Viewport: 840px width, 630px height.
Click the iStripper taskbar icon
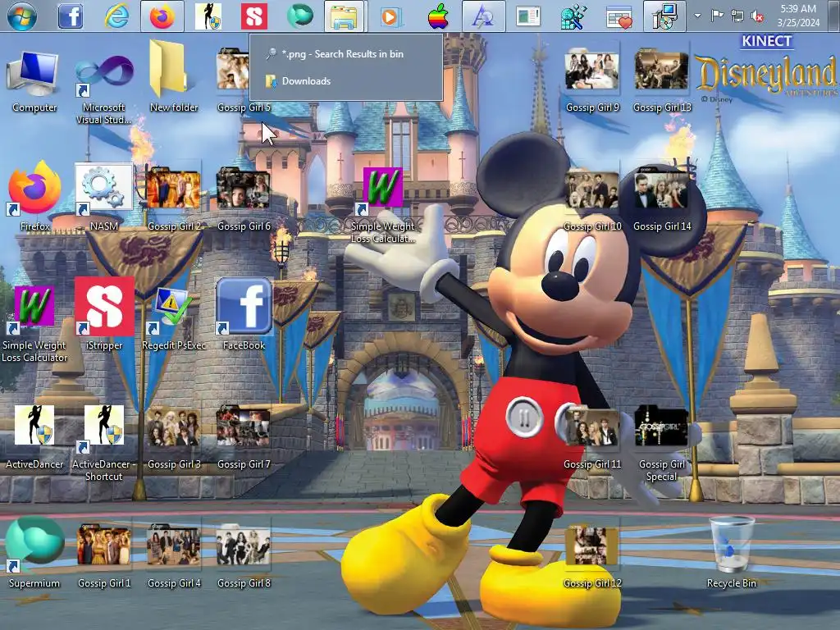254,16
